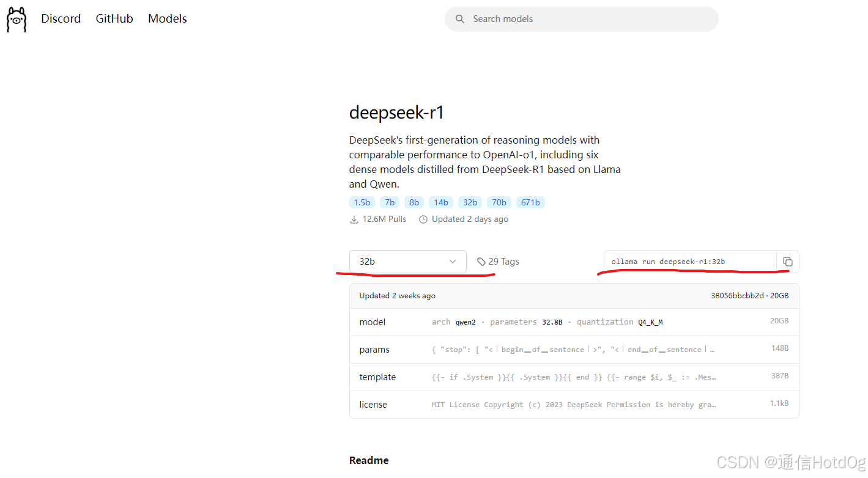
Task: Select the 7b size tag
Action: pos(390,202)
